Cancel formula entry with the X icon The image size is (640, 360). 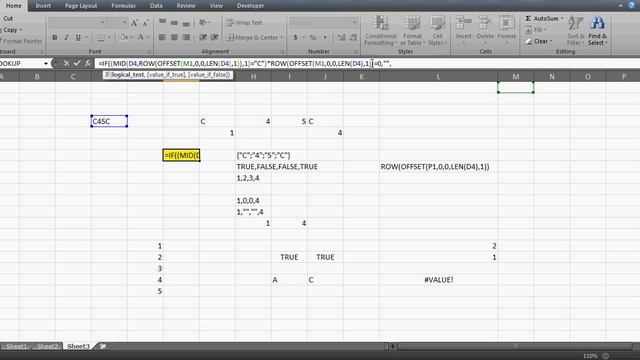66,63
